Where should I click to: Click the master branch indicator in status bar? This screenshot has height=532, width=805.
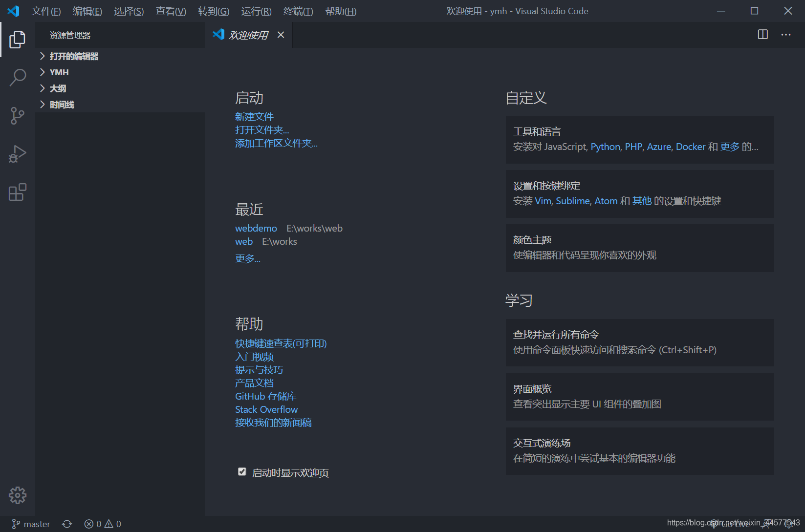(31, 523)
